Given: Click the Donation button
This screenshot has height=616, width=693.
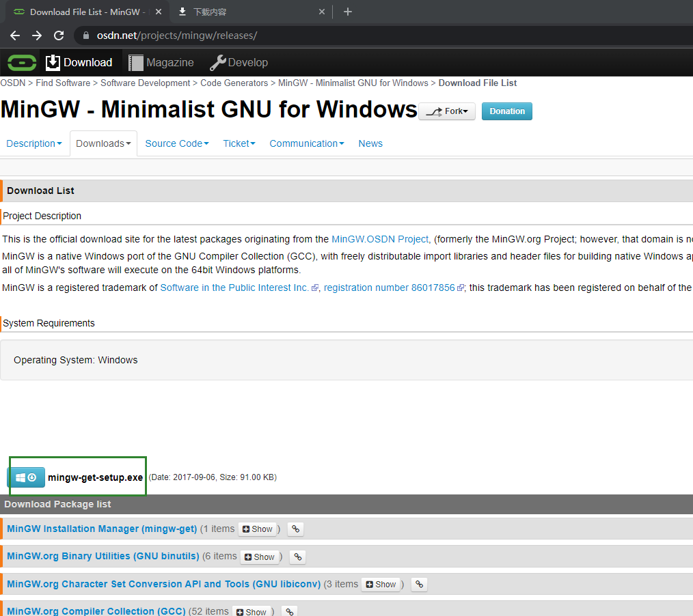Looking at the screenshot, I should (x=507, y=111).
